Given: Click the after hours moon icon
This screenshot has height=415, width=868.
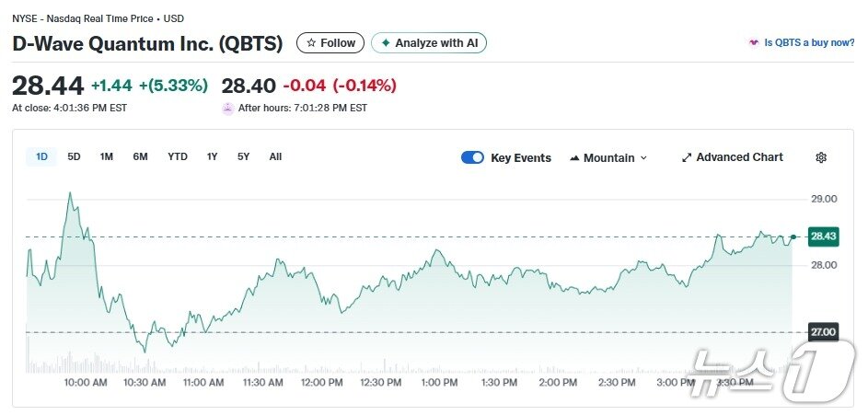Looking at the screenshot, I should coord(228,108).
